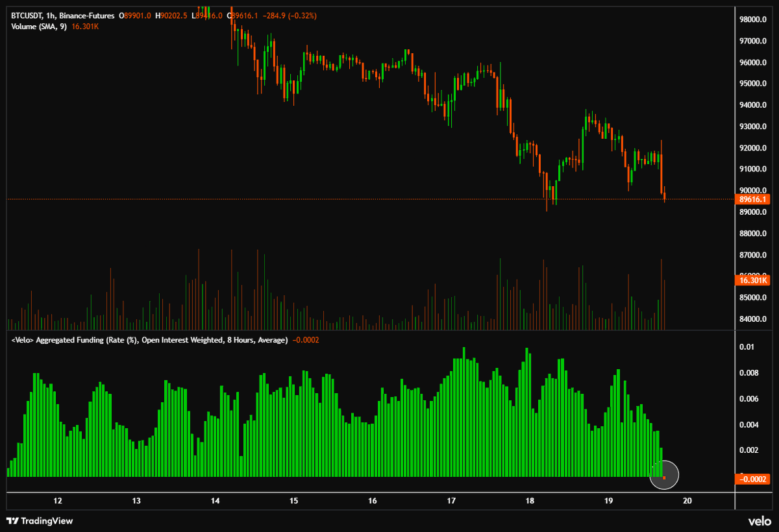Click date 14 on the time axis

[x=216, y=501]
